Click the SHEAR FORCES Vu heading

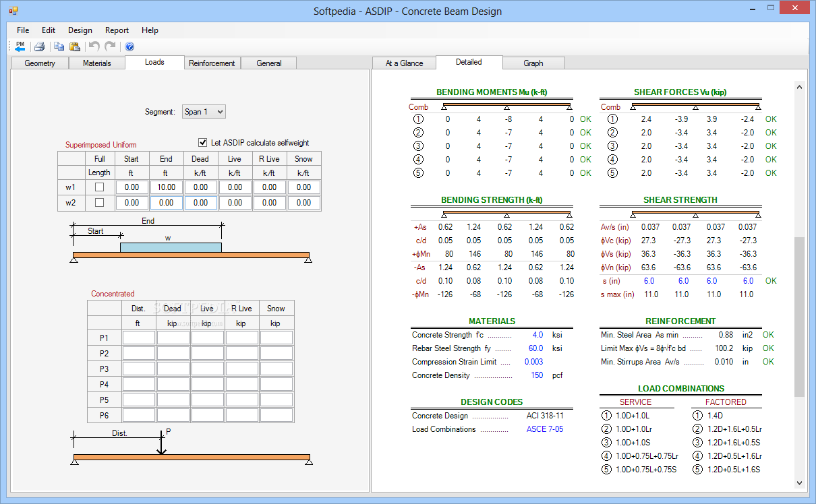[680, 92]
